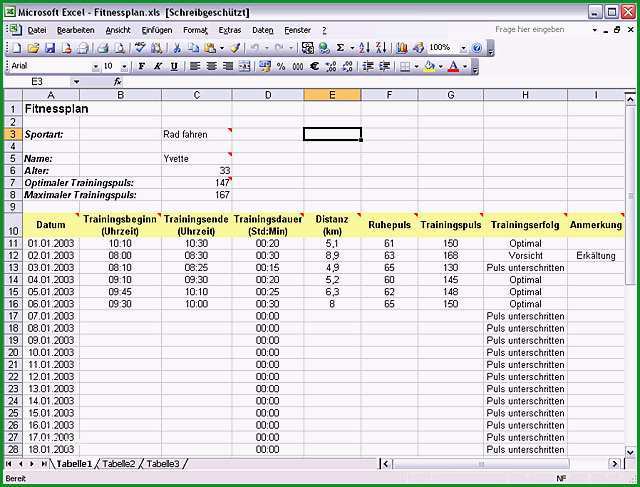
Task: Select the cell containing Rad fahren
Action: [x=197, y=134]
